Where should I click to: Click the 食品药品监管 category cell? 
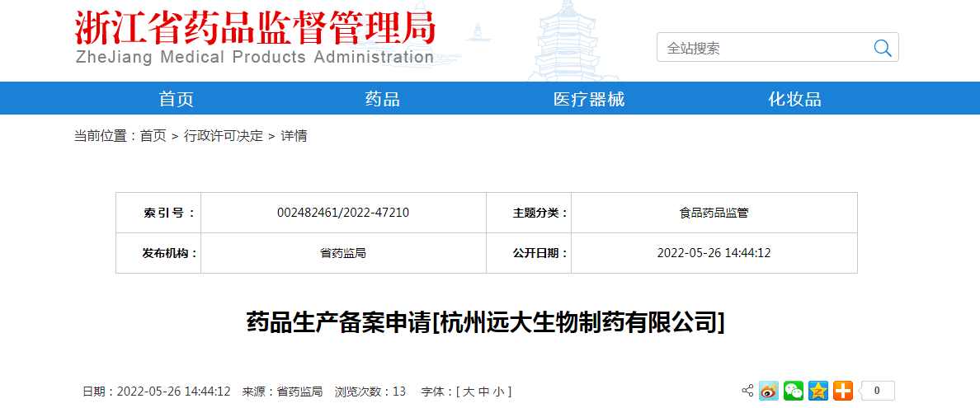click(x=714, y=213)
